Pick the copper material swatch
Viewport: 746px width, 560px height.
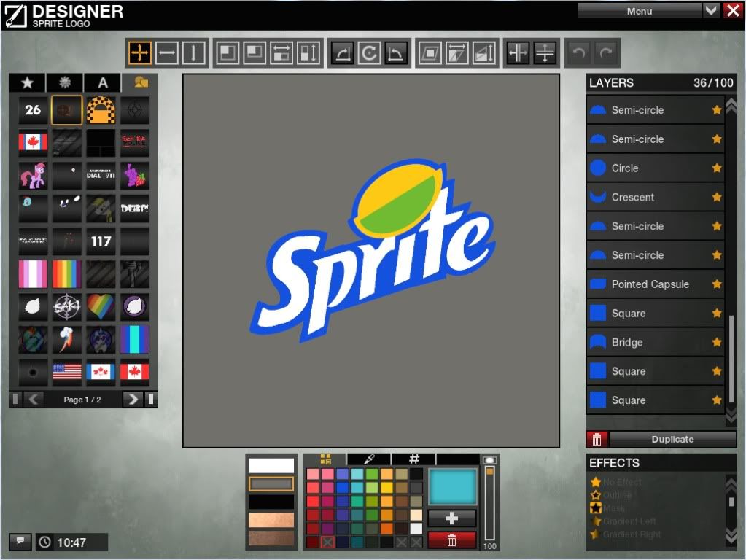[271, 520]
